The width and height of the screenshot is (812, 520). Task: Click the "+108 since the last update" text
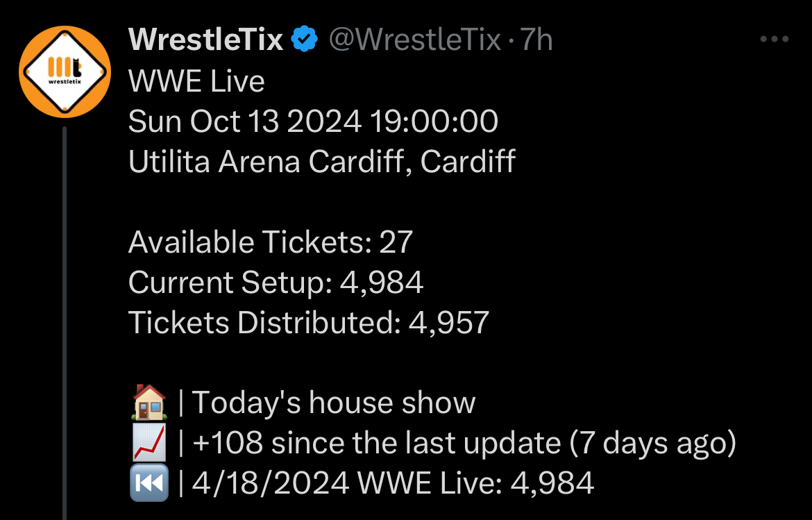pos(376,444)
